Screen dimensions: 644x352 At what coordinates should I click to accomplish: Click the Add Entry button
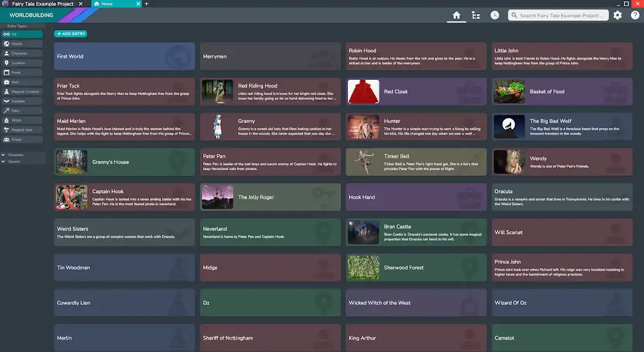(x=70, y=34)
